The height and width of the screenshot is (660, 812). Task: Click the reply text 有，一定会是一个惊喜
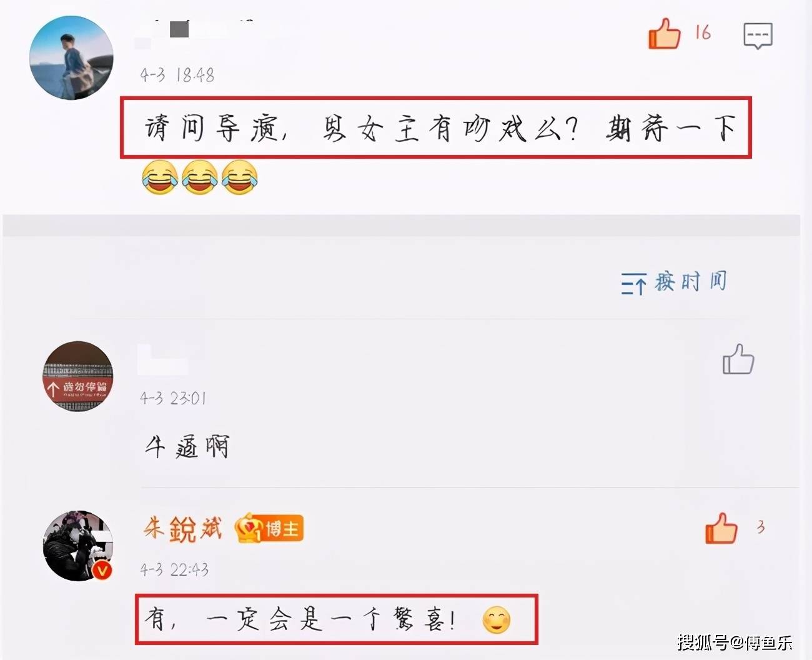click(x=299, y=619)
